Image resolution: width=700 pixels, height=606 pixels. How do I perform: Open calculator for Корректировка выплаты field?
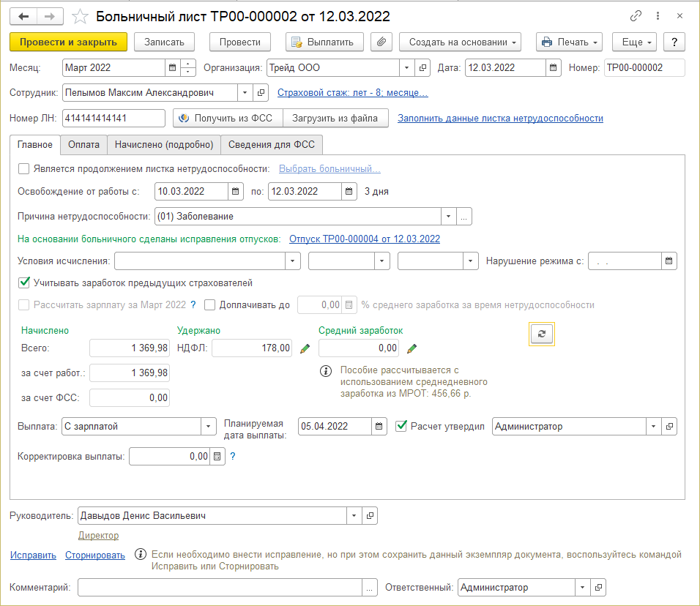point(216,457)
